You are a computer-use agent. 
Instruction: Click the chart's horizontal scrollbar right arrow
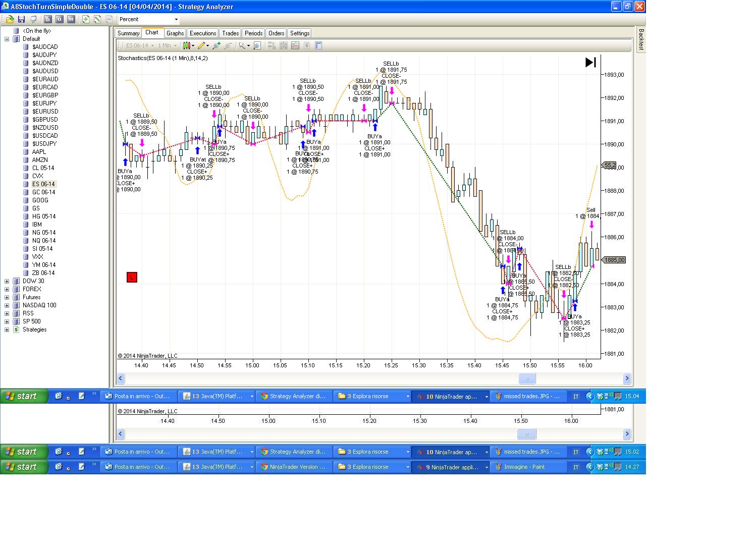coord(627,378)
